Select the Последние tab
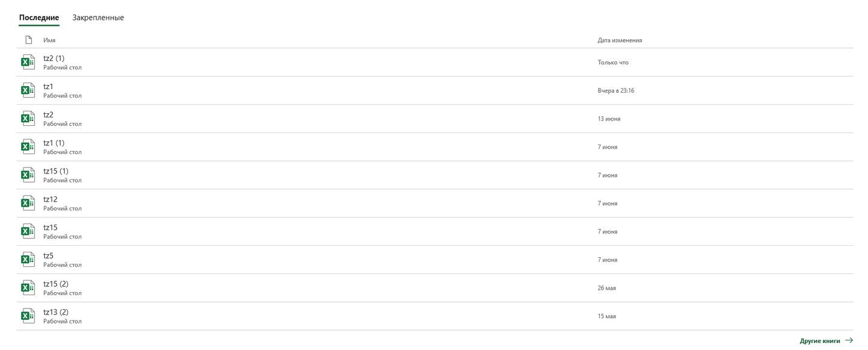Screen dimensions: 868x350 pos(39,17)
